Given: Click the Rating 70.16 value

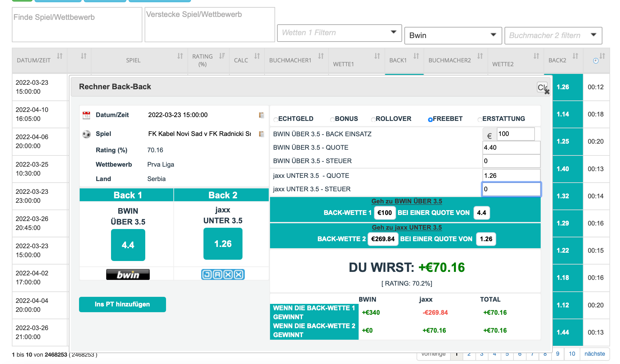Looking at the screenshot, I should pos(155,150).
